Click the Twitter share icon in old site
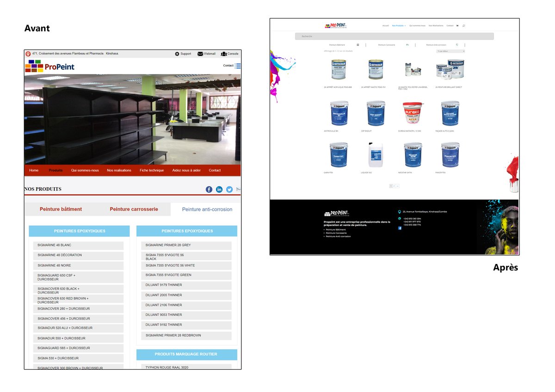Image resolution: width=555 pixels, height=392 pixels. 229,189
